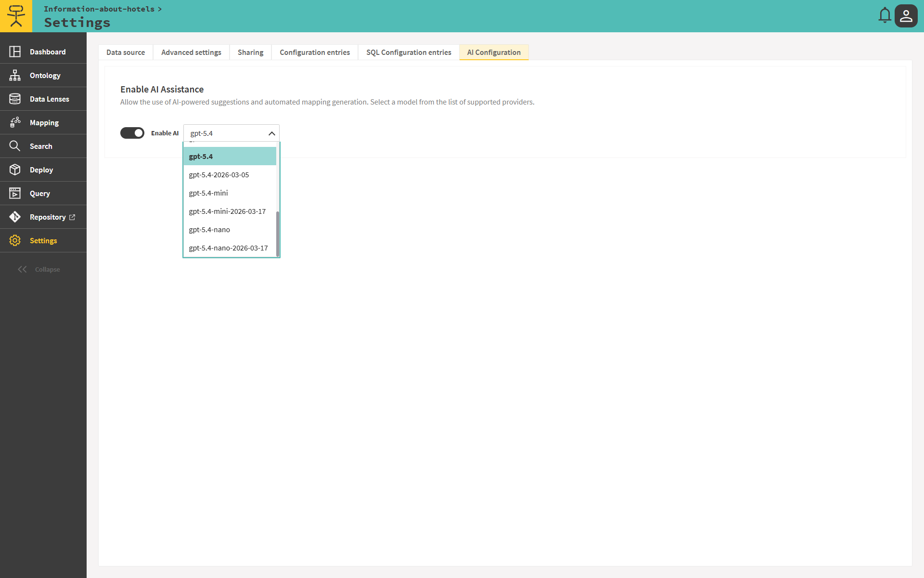924x578 pixels.
Task: Open notifications bell
Action: point(885,15)
